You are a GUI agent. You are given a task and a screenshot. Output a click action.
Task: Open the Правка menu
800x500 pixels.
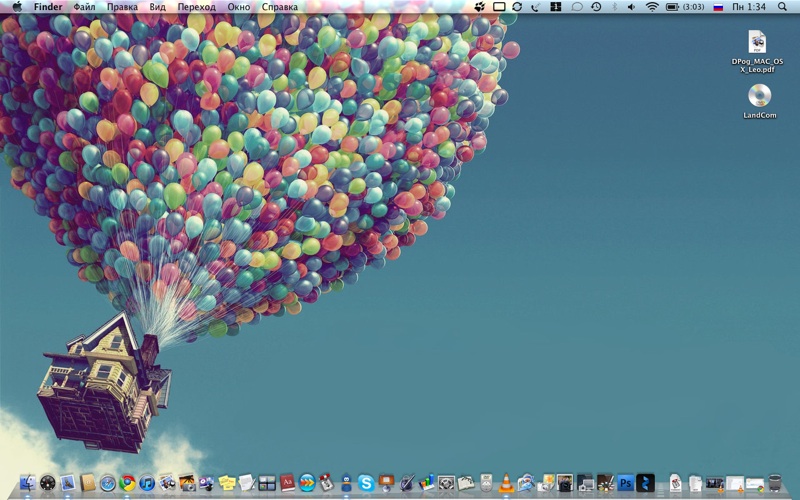(122, 7)
